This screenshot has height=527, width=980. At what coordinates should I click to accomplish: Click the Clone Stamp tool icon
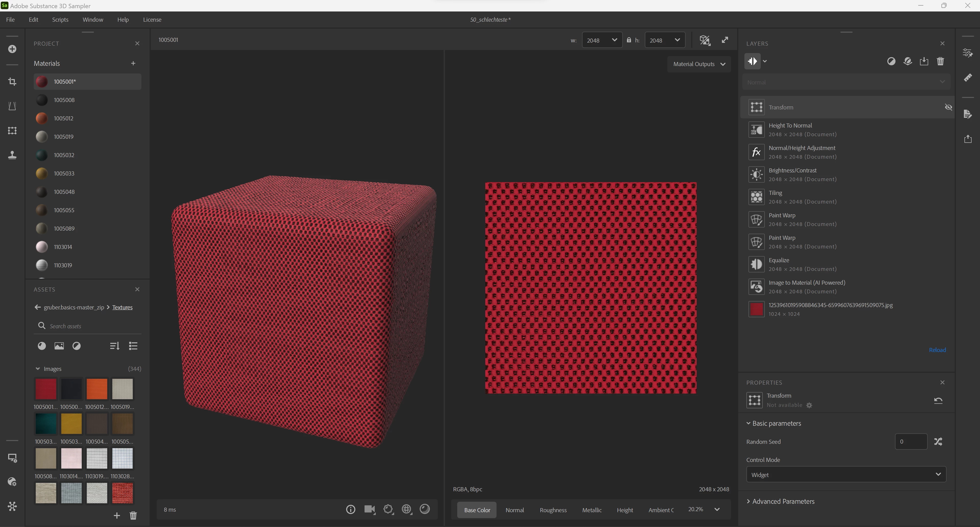coord(12,155)
